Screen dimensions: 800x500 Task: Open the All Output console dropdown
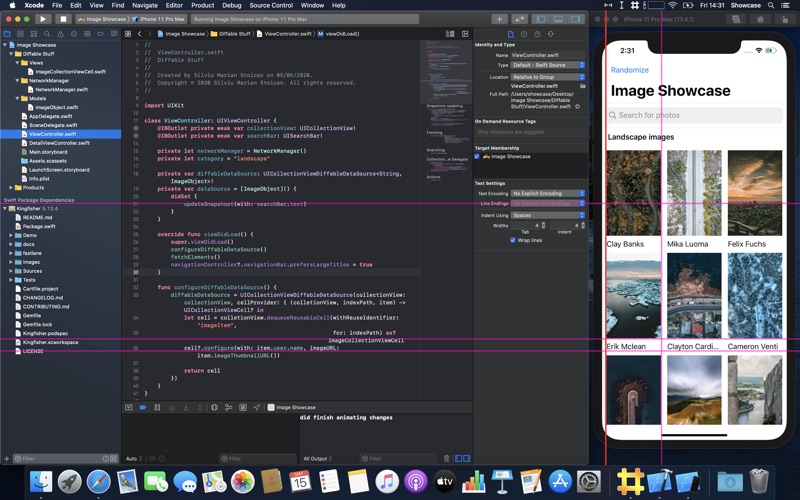(x=317, y=459)
